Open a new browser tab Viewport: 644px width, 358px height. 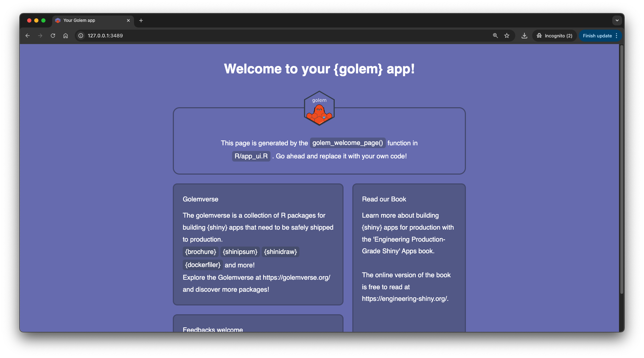coord(141,20)
